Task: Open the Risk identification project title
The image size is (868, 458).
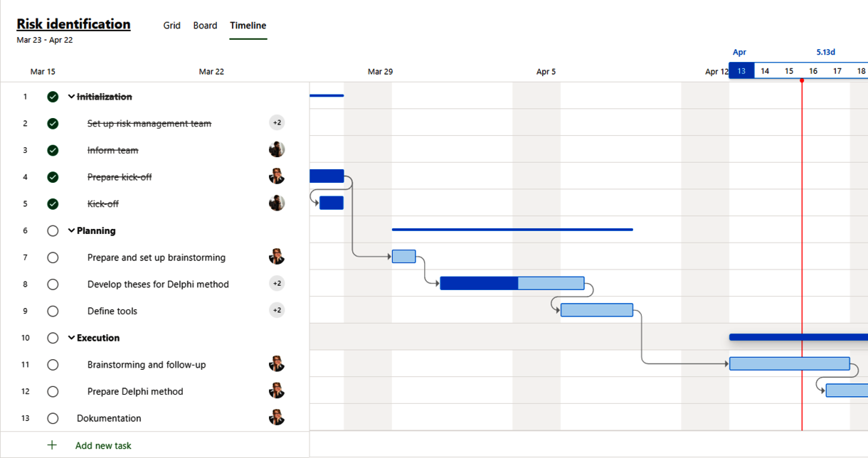Action: coord(73,24)
